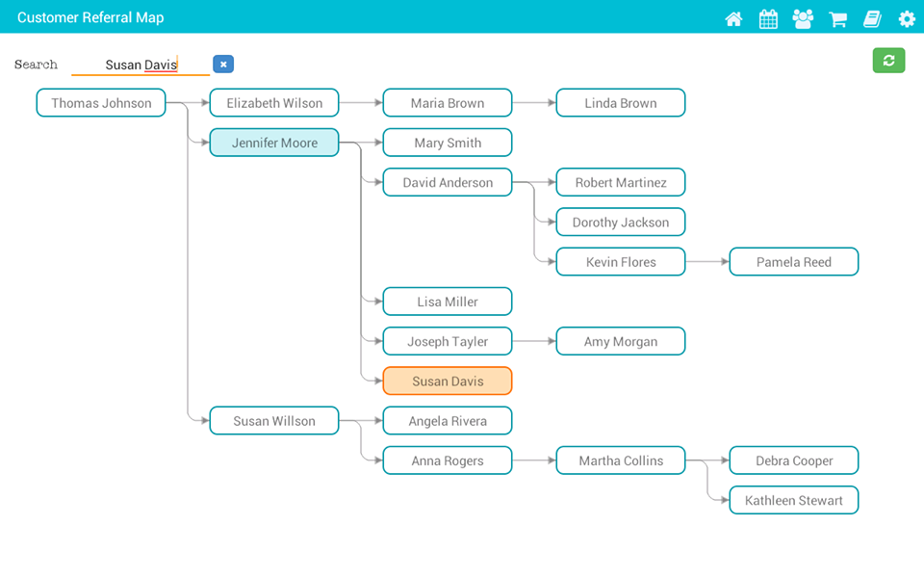Select the Susan Willson node
This screenshot has height=578, width=924.
point(274,421)
